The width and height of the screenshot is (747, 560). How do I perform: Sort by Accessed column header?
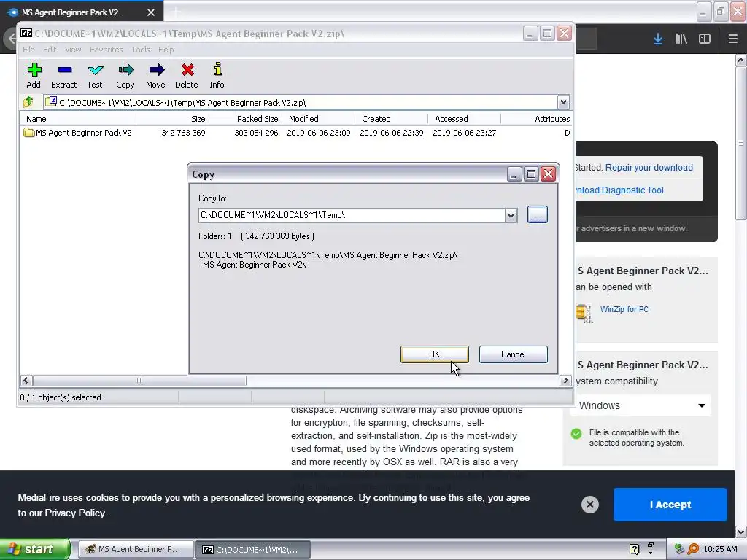465,119
